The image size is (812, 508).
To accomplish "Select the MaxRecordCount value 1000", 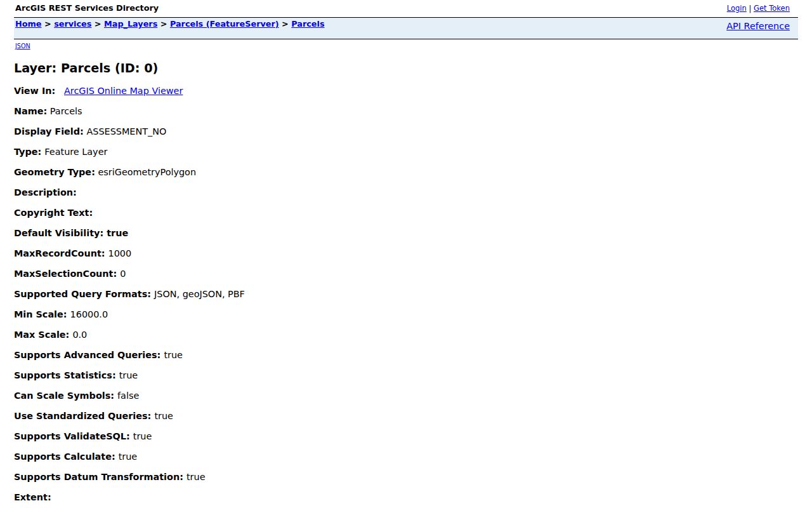I will point(120,253).
